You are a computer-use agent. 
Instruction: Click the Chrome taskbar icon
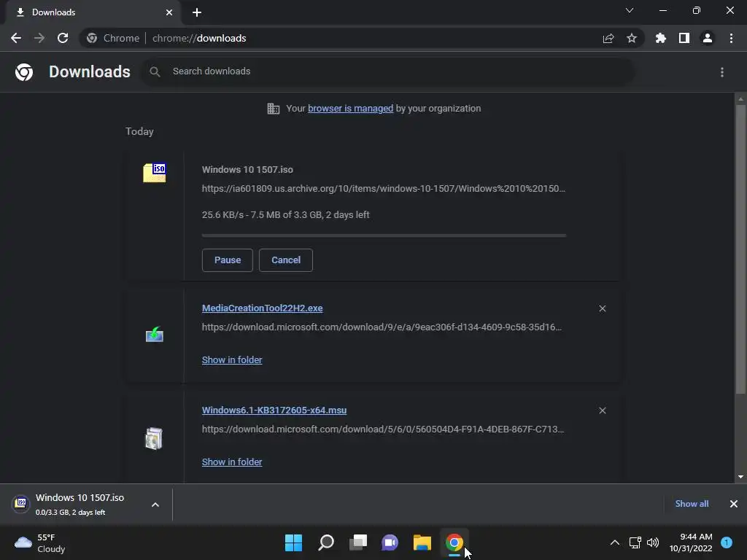(x=454, y=542)
